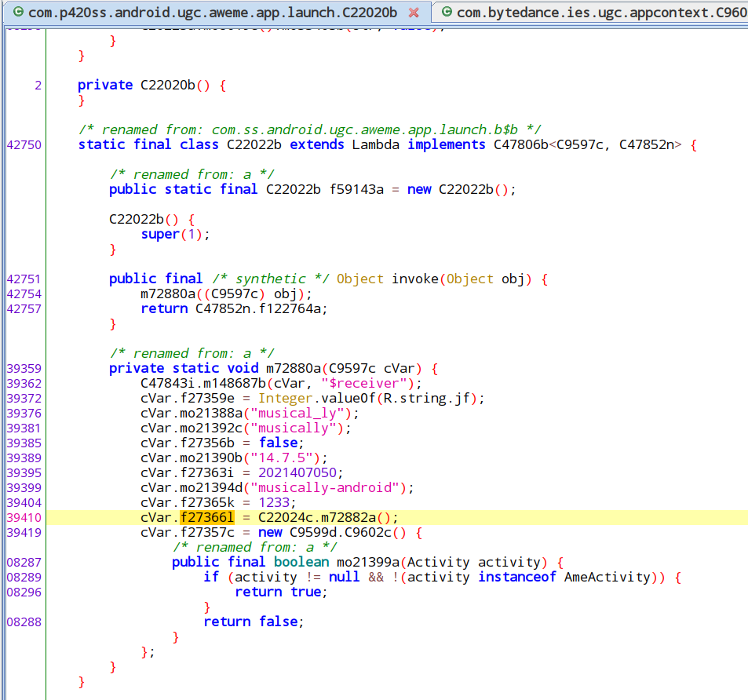This screenshot has height=700, width=748.
Task: Click the class icon on the C22020b tab
Action: (17, 12)
